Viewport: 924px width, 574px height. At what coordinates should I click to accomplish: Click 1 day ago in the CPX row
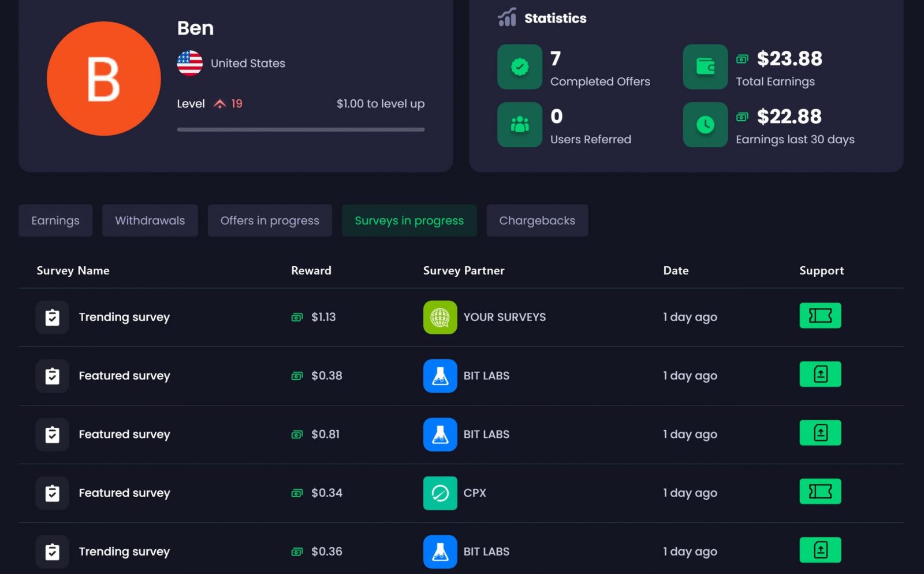point(690,493)
